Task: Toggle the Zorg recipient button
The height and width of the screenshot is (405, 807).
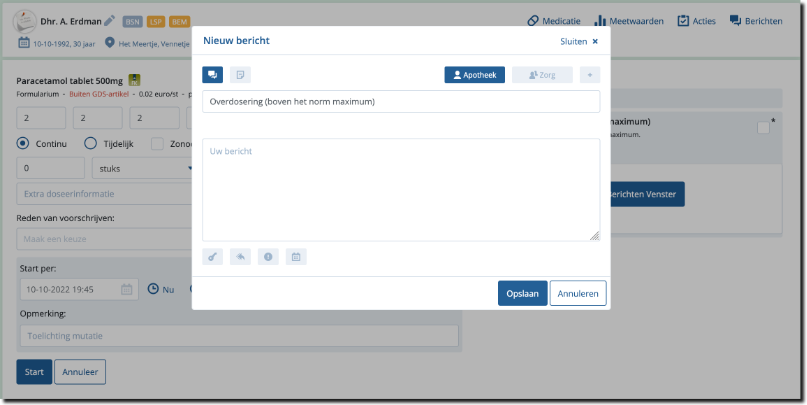Action: pyautogui.click(x=541, y=75)
